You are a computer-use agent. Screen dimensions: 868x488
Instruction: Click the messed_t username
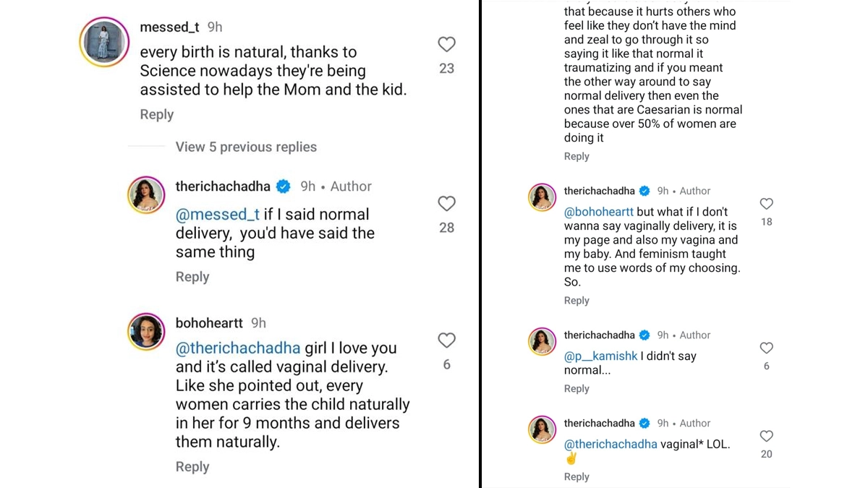pos(169,27)
